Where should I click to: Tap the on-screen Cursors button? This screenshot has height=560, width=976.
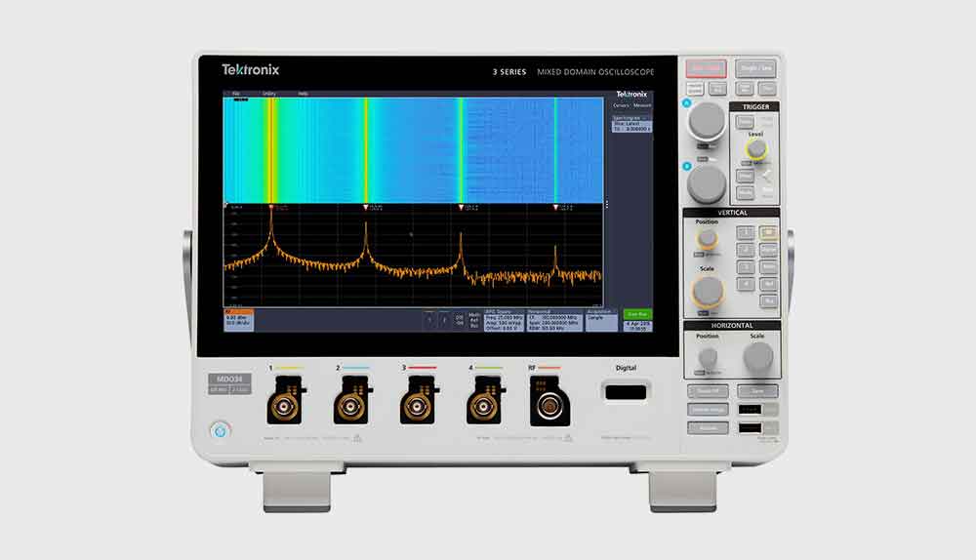pyautogui.click(x=621, y=105)
